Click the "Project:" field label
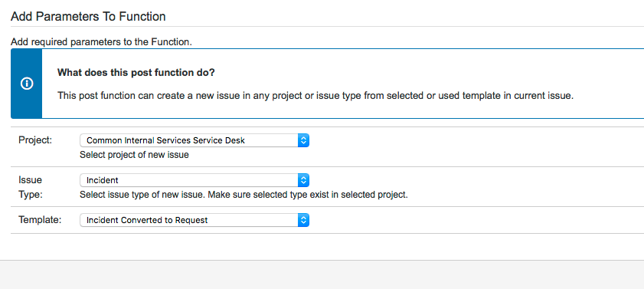The image size is (644, 289). click(35, 140)
